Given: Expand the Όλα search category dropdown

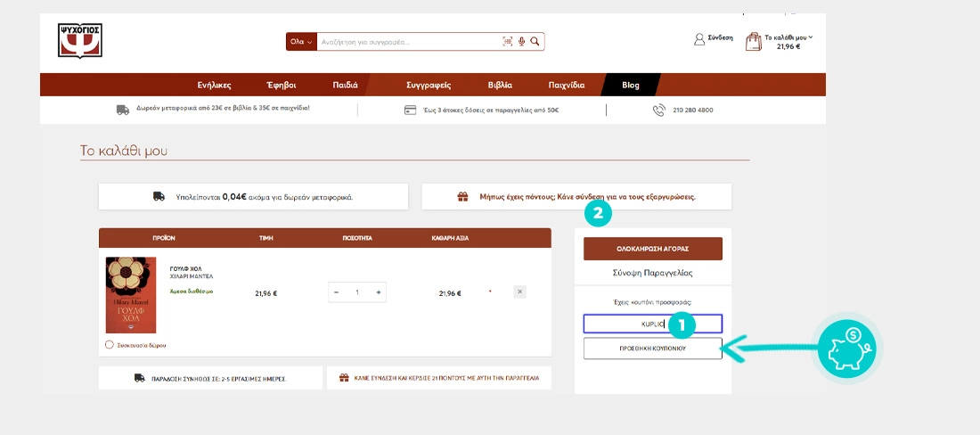Looking at the screenshot, I should point(301,42).
